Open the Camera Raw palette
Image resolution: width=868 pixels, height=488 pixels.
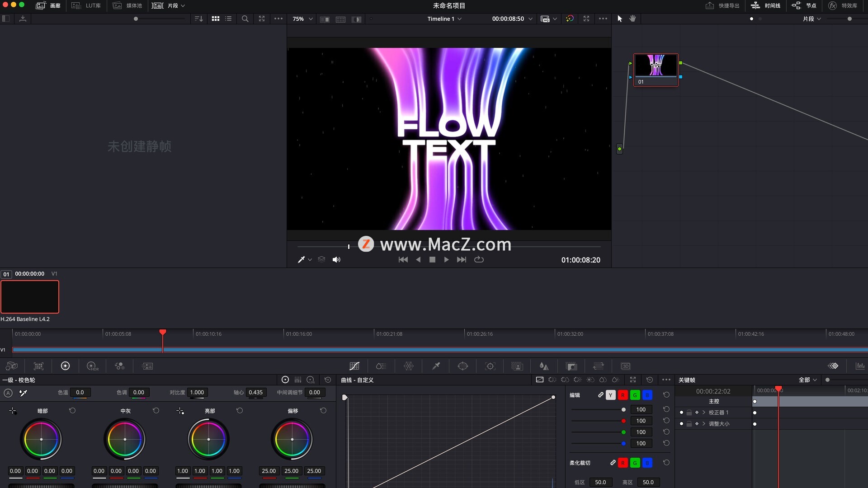[x=11, y=366]
